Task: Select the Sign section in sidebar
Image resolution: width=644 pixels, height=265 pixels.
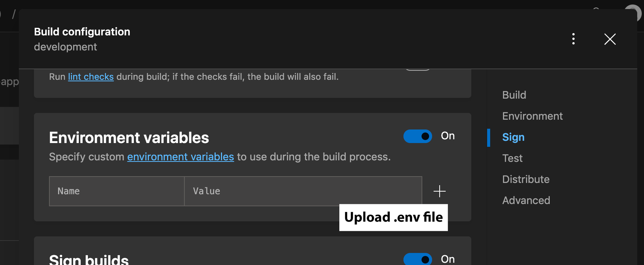Action: pos(513,137)
